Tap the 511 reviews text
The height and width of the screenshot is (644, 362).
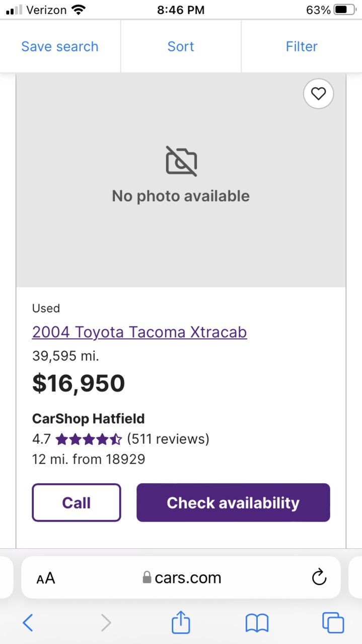(x=168, y=439)
